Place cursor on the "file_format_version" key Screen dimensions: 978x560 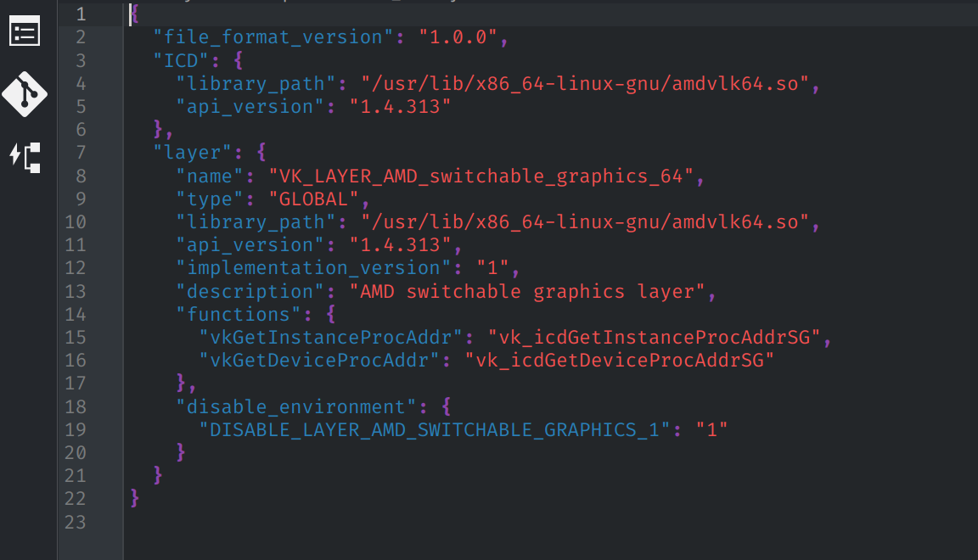click(273, 37)
